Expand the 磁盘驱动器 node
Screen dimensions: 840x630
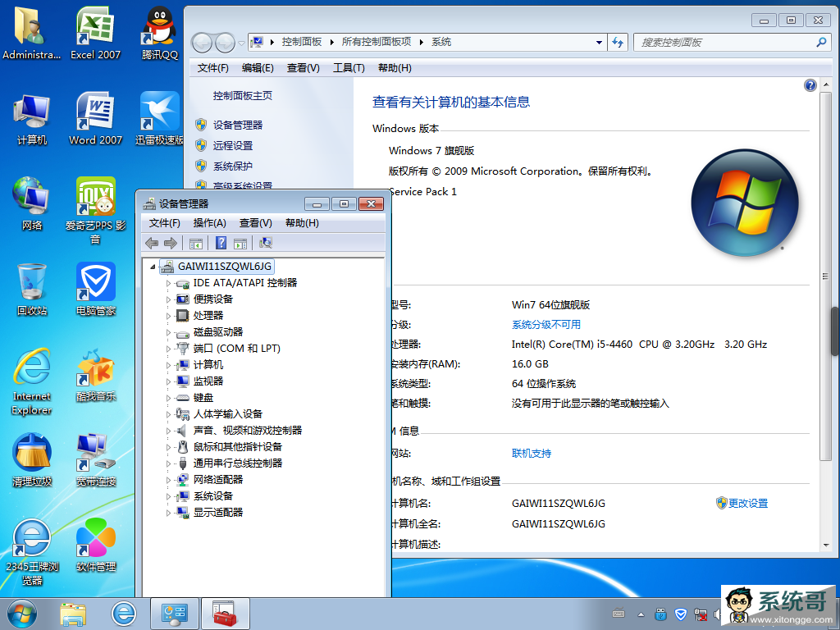[168, 332]
